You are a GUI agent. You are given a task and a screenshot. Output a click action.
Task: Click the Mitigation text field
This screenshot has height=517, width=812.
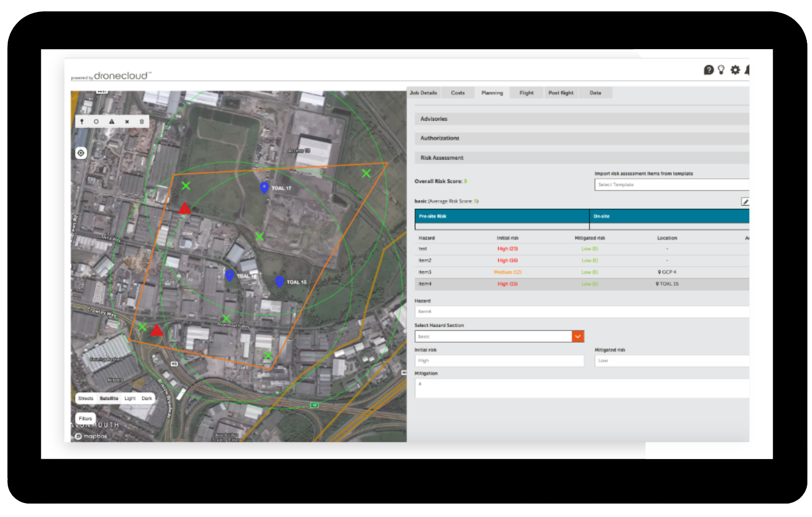tap(581, 388)
